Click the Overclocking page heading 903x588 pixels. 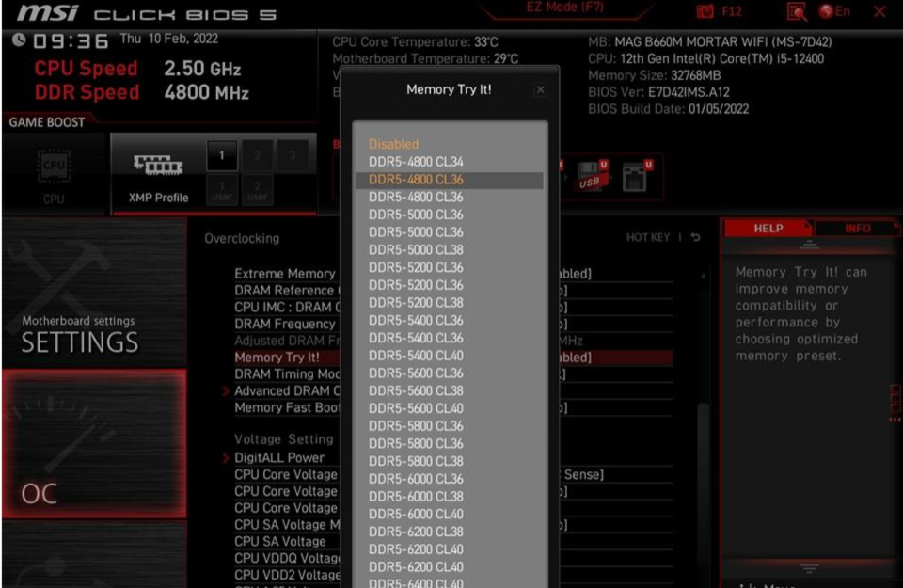coord(242,238)
